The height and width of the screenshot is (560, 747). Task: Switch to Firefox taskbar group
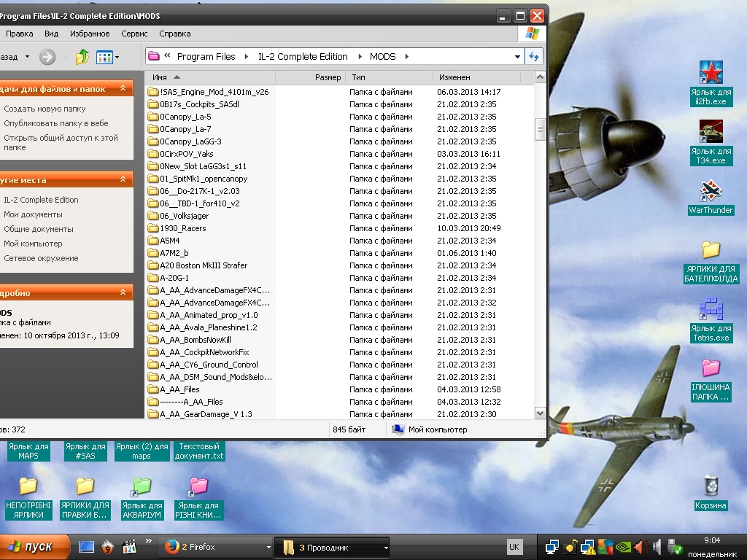point(215,547)
